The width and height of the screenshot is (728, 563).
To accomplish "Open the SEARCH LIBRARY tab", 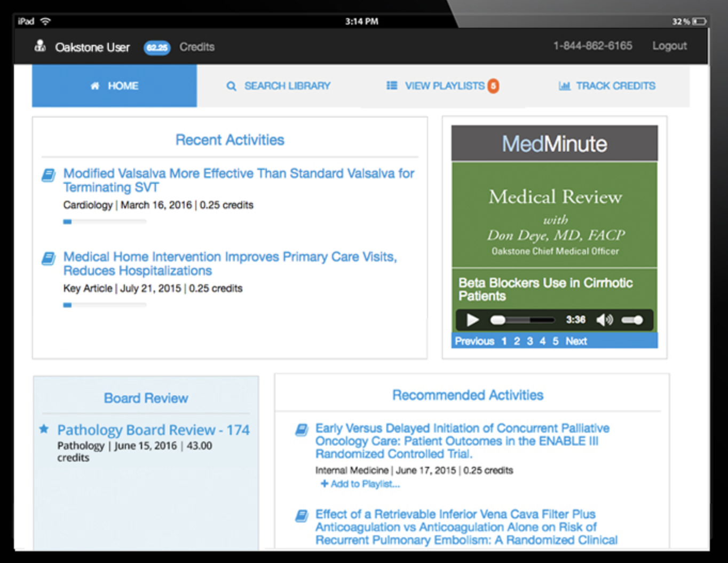I will click(x=279, y=86).
